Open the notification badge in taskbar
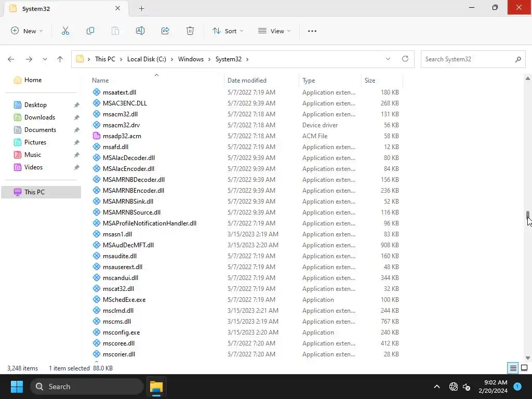The height and width of the screenshot is (399, 532). click(517, 387)
